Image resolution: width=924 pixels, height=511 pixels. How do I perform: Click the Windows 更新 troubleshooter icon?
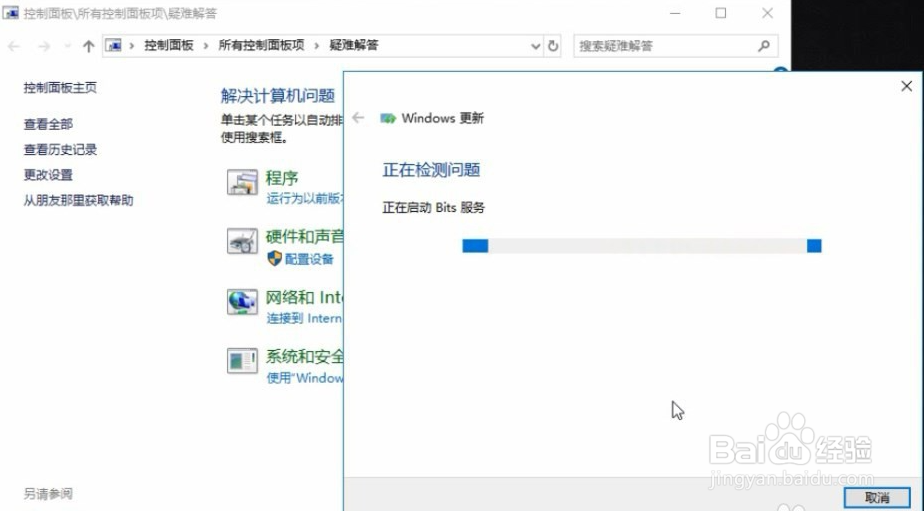(x=388, y=118)
